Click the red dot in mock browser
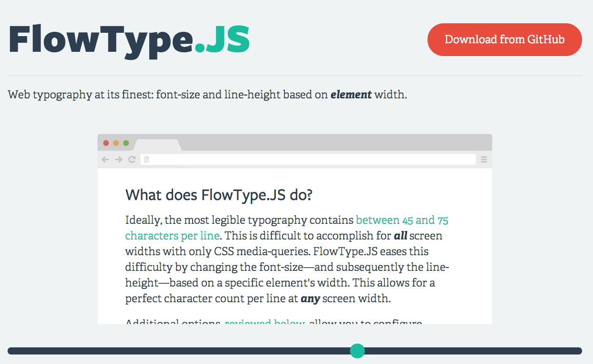Screen dimensions: 593x364 [x=106, y=143]
